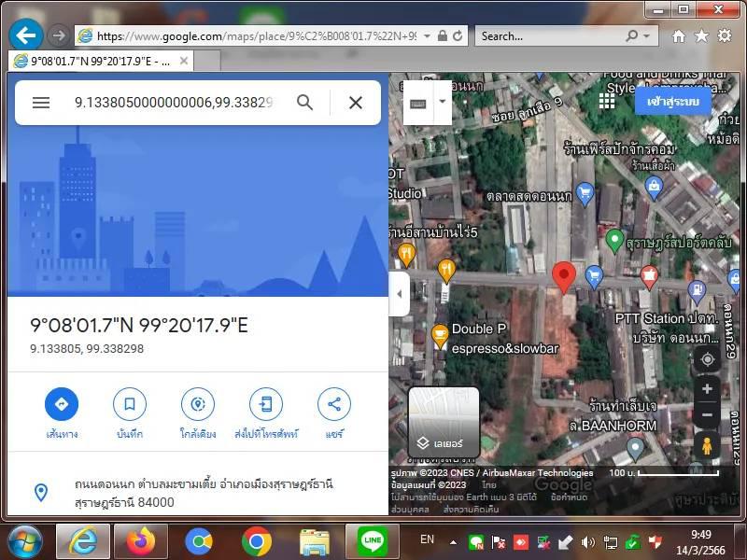This screenshot has width=747, height=560.
Task: Click the ร้านเสื้อผ้า shopping bag marker
Action: [x=654, y=188]
